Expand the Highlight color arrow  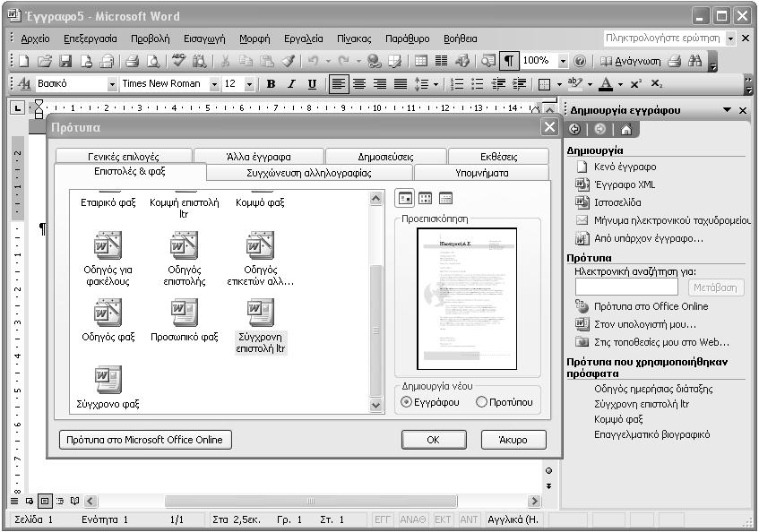point(590,84)
